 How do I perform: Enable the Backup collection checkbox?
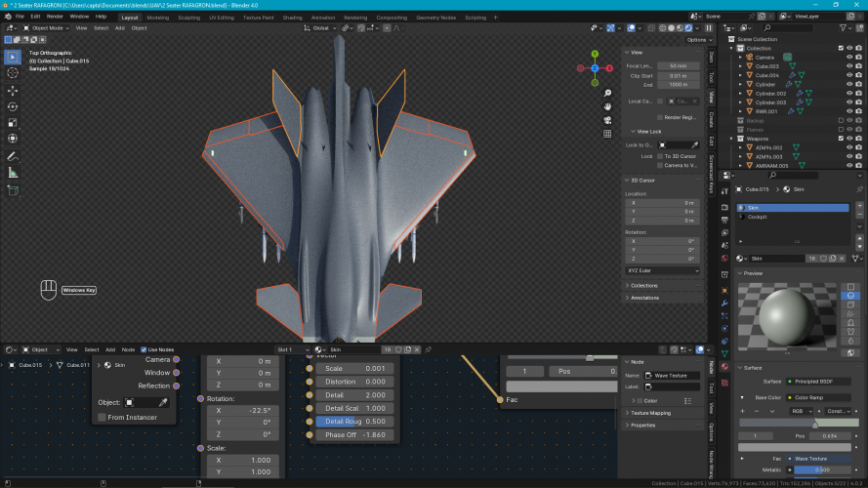click(x=841, y=121)
